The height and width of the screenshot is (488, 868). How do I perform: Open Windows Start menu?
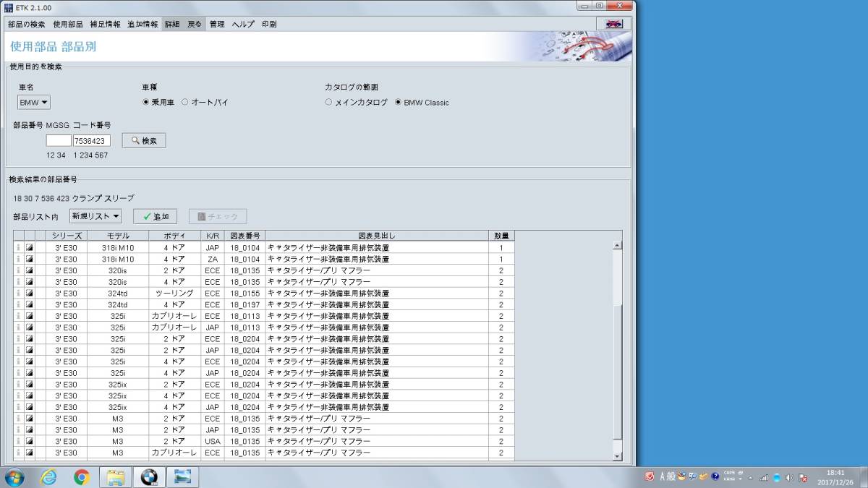[x=14, y=477]
